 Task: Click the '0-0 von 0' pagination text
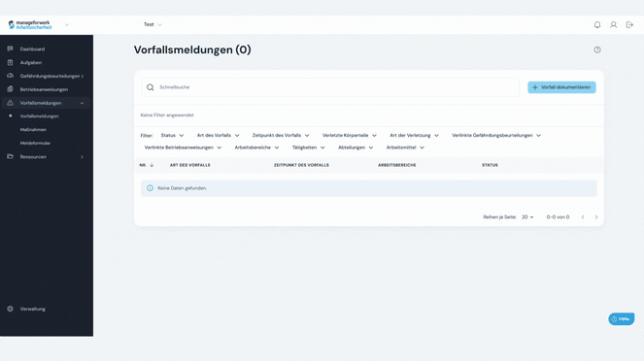pos(558,217)
